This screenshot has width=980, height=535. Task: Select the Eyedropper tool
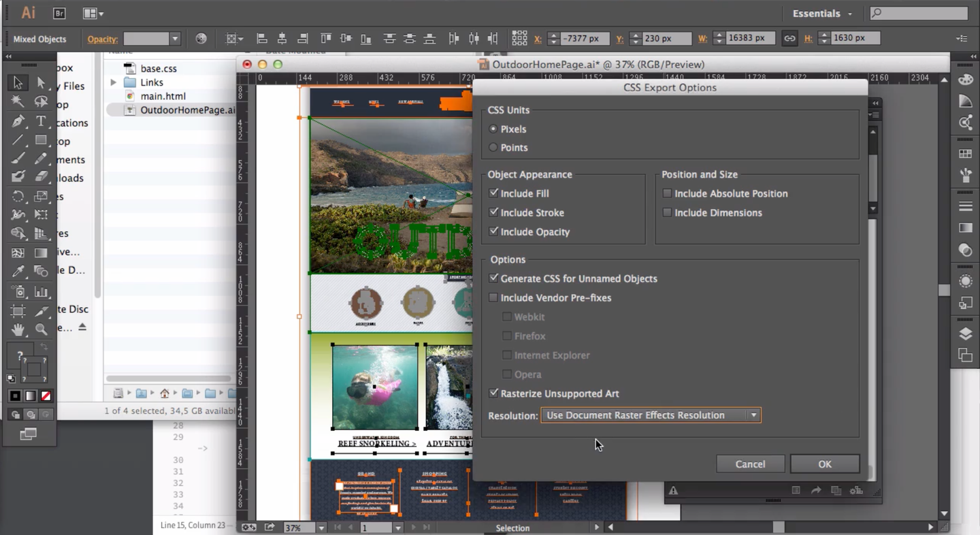coord(18,272)
